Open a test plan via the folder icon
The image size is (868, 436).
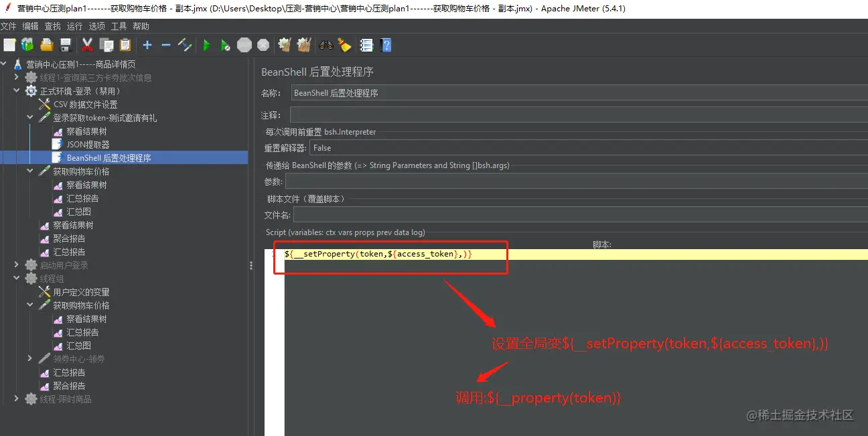(46, 45)
